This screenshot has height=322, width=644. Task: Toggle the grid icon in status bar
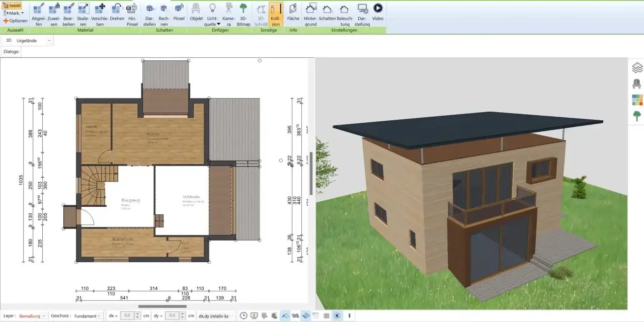pos(327,316)
